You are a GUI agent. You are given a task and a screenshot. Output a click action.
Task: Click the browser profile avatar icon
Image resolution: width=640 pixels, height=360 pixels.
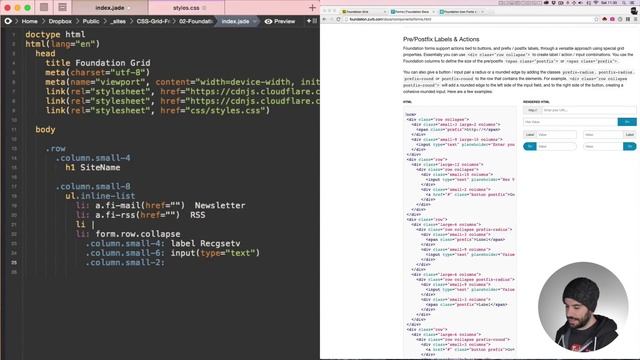tap(634, 11)
